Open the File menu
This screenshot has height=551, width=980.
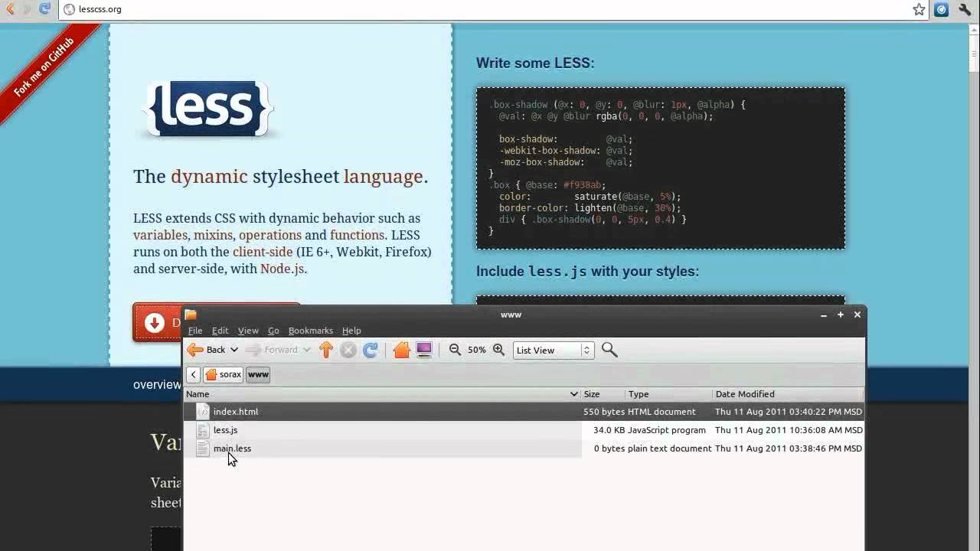[195, 331]
